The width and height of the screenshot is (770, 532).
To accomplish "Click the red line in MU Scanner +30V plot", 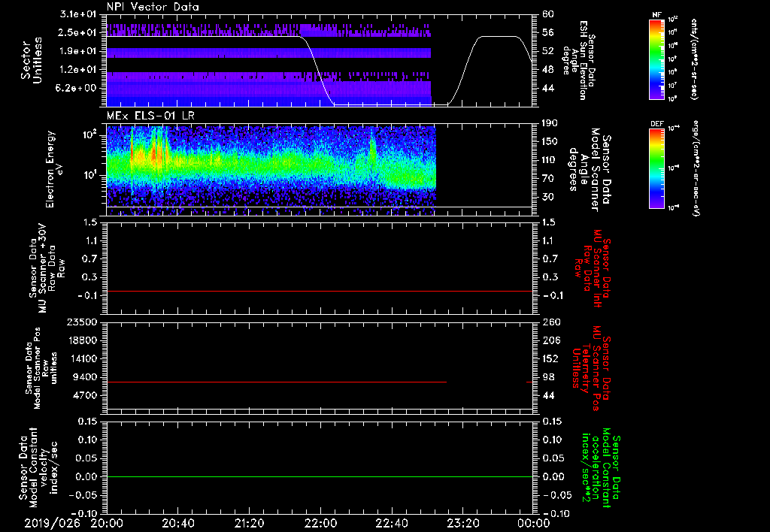I will [x=319, y=291].
